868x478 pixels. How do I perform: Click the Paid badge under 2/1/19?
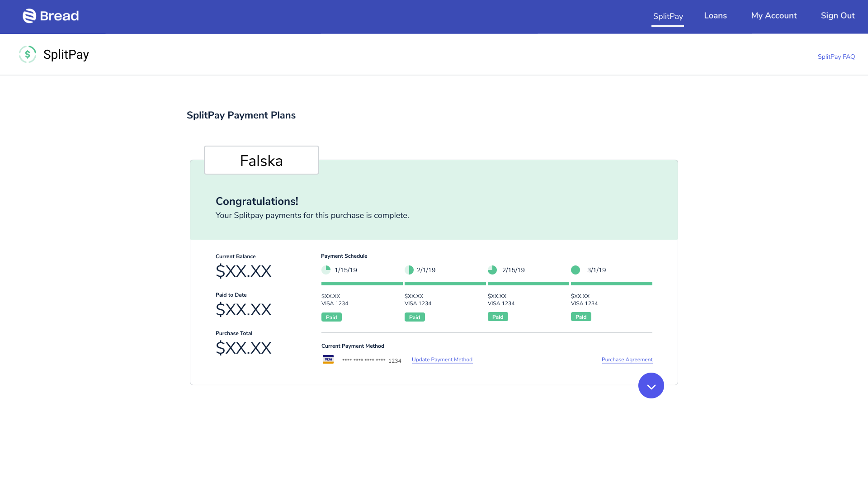(415, 317)
